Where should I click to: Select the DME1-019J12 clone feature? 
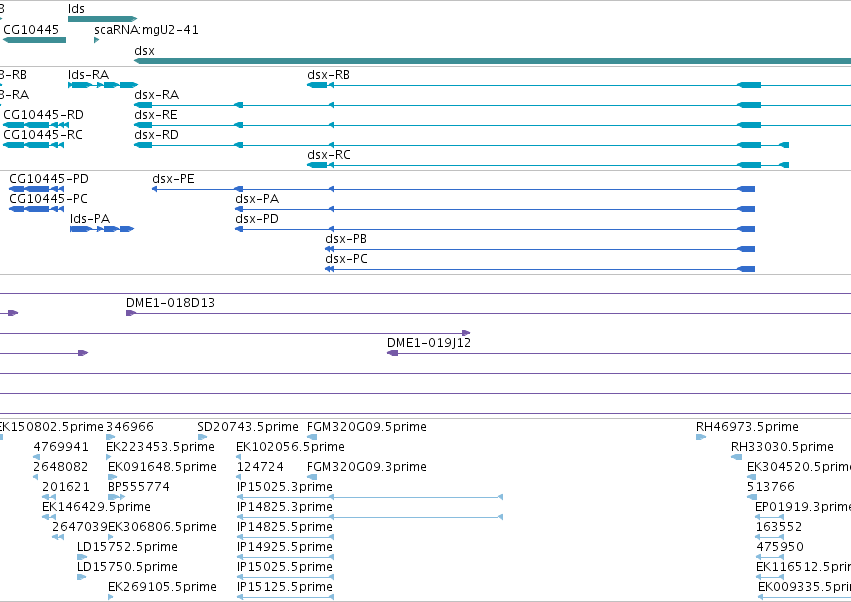619,353
